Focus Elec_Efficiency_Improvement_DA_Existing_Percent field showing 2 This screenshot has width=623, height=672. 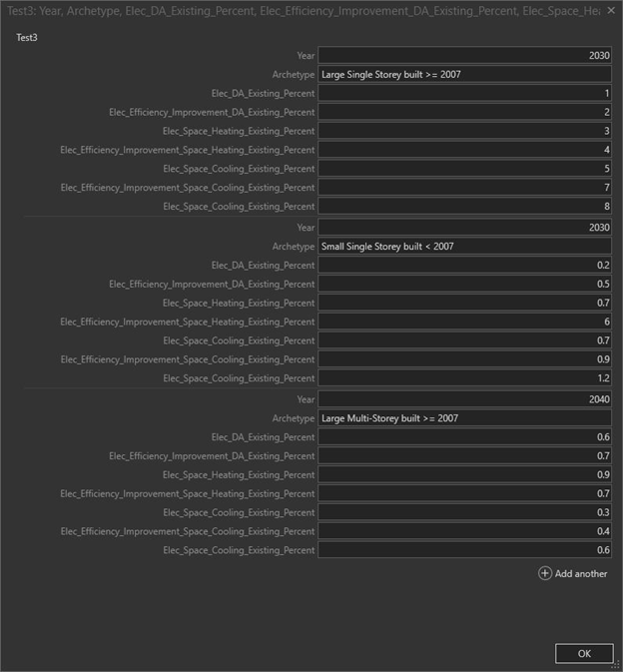tap(464, 112)
